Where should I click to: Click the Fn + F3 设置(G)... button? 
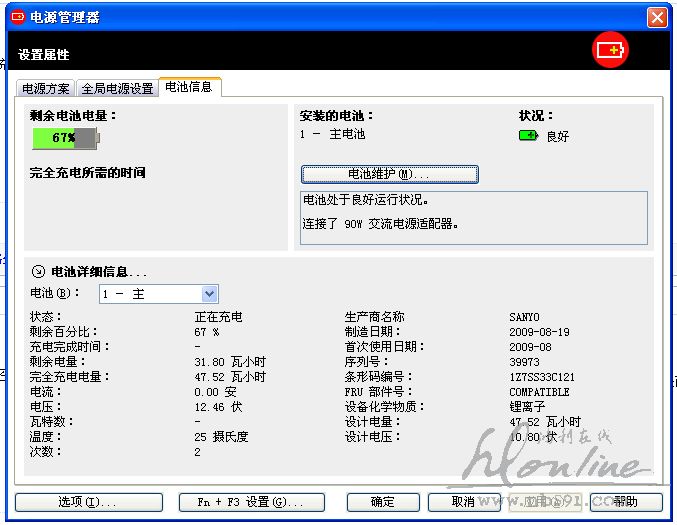pos(252,501)
